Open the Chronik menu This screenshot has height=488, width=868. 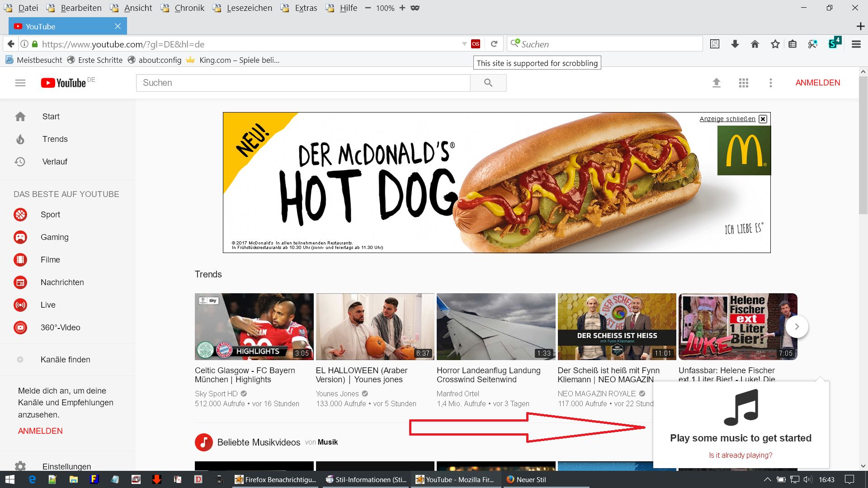(x=189, y=8)
